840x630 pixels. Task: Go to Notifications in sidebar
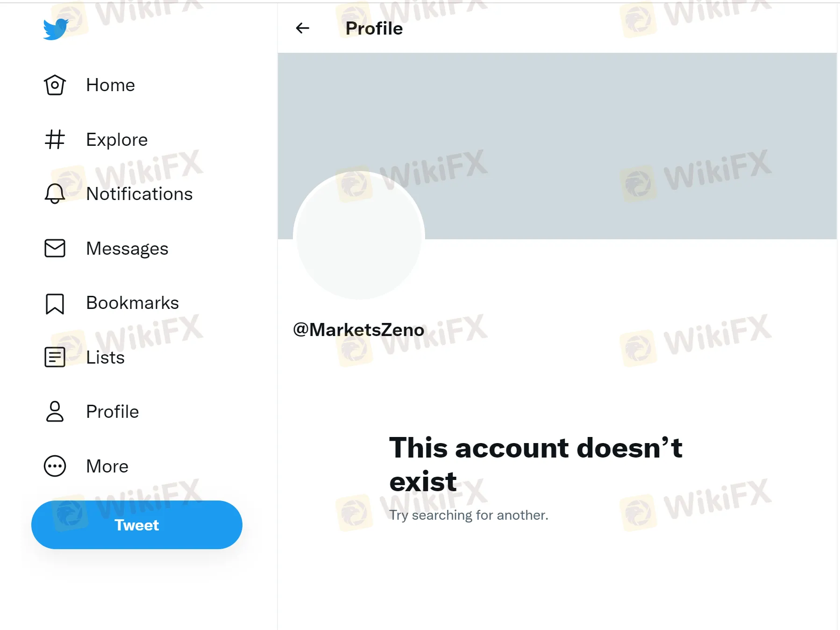pyautogui.click(x=139, y=194)
